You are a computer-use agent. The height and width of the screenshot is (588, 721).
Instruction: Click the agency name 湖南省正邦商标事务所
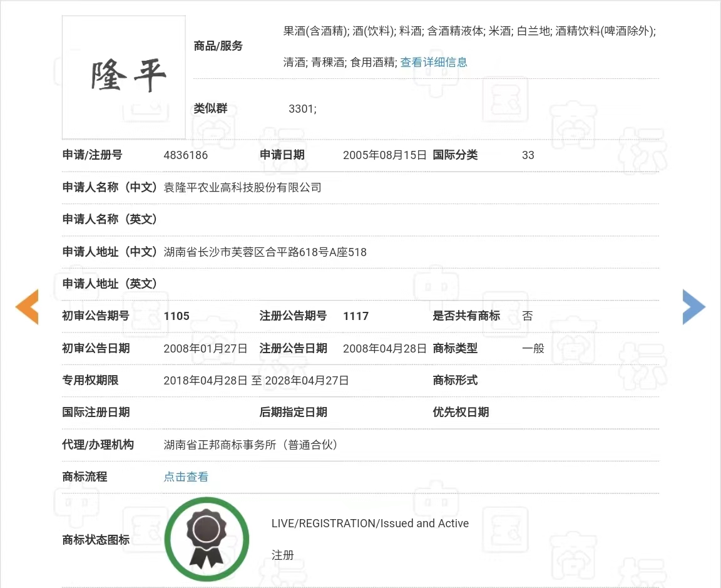coord(250,445)
